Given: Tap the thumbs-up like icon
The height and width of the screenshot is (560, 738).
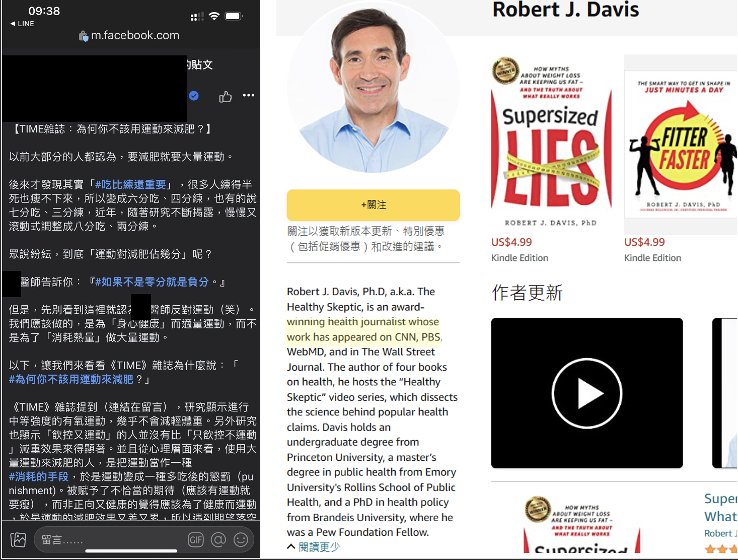Looking at the screenshot, I should click(225, 97).
